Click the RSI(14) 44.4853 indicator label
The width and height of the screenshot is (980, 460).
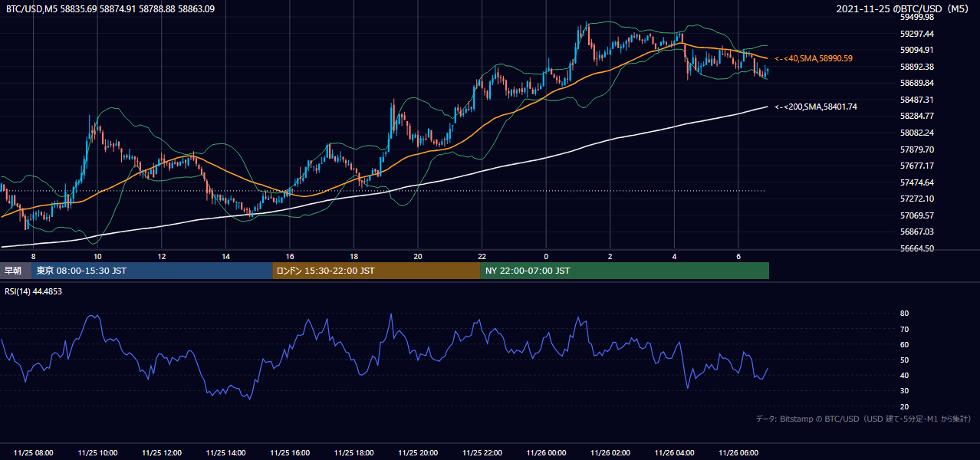(x=34, y=291)
